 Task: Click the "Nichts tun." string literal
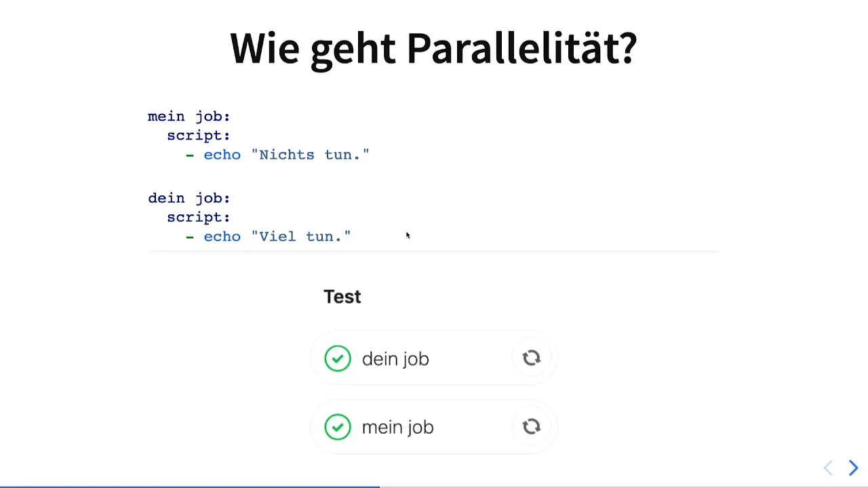coord(311,155)
